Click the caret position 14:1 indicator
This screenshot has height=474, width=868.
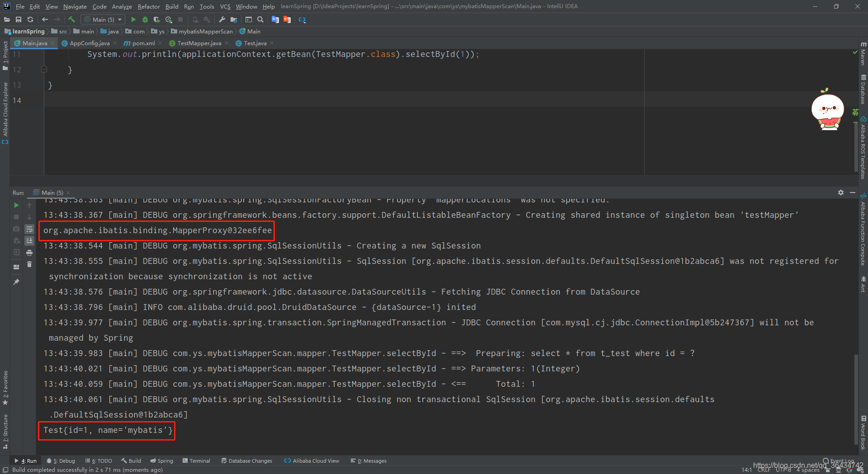click(x=746, y=470)
